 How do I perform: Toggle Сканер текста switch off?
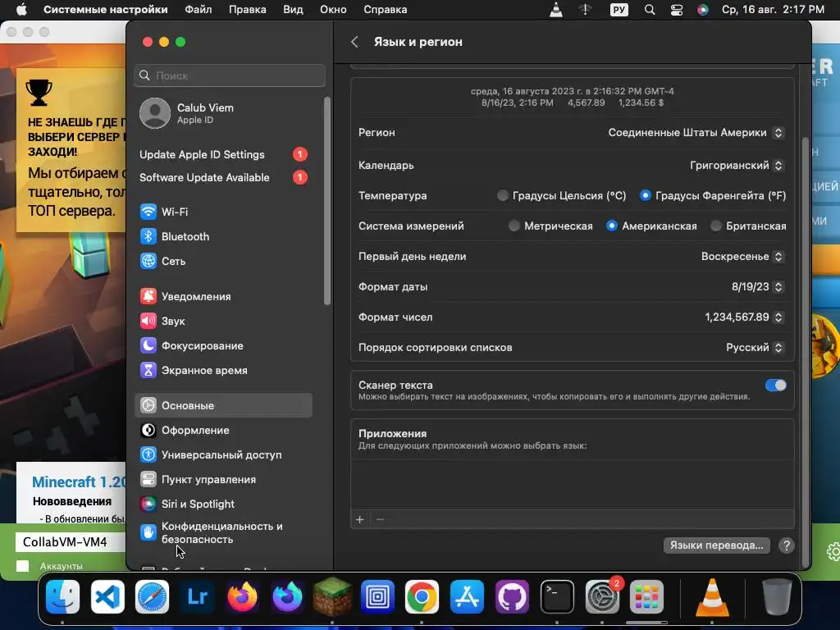point(776,386)
